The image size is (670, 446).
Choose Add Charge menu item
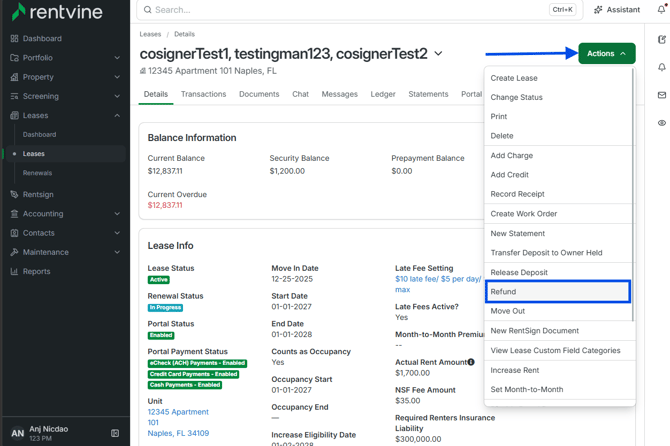tap(558, 156)
